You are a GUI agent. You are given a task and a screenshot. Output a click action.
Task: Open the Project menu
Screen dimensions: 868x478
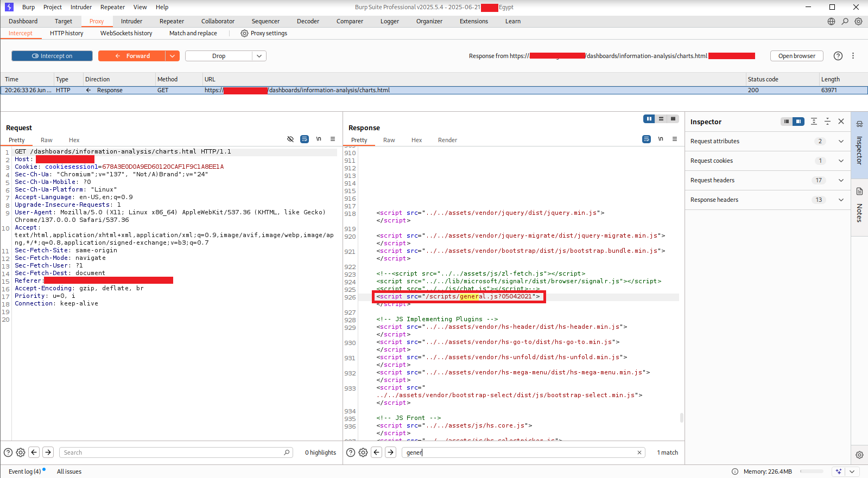tap(53, 7)
